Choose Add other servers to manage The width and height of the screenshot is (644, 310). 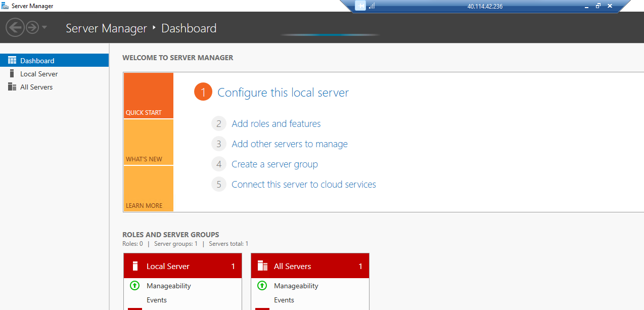pos(289,144)
